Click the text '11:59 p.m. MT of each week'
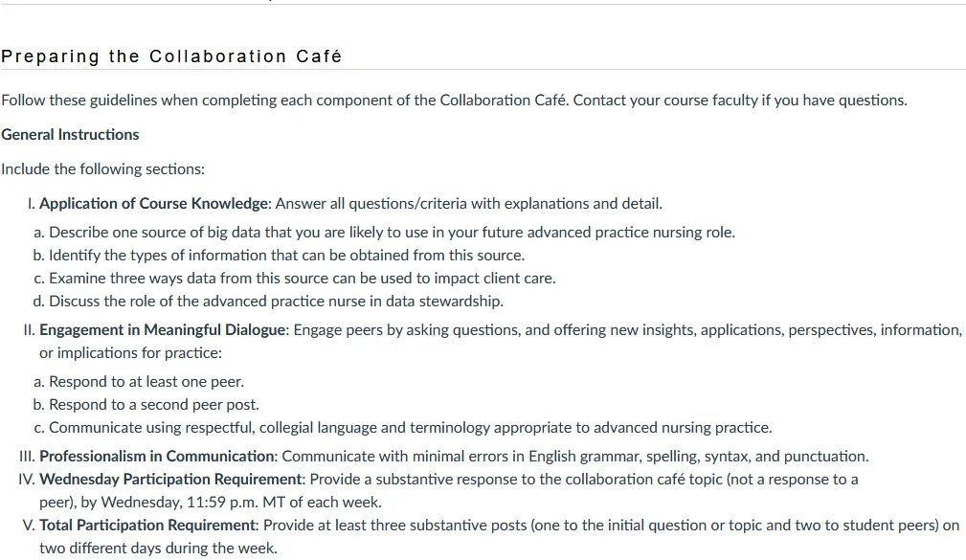The height and width of the screenshot is (560, 966). (x=283, y=503)
